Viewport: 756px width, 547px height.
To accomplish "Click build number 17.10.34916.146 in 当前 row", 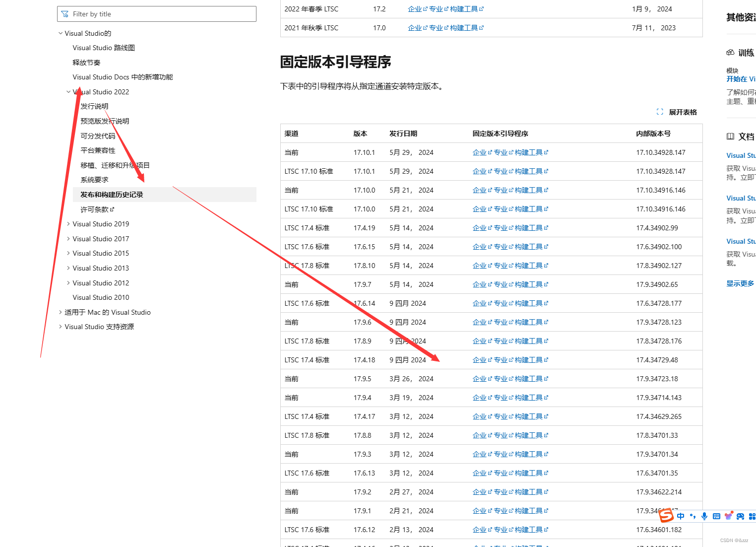I will tap(661, 190).
